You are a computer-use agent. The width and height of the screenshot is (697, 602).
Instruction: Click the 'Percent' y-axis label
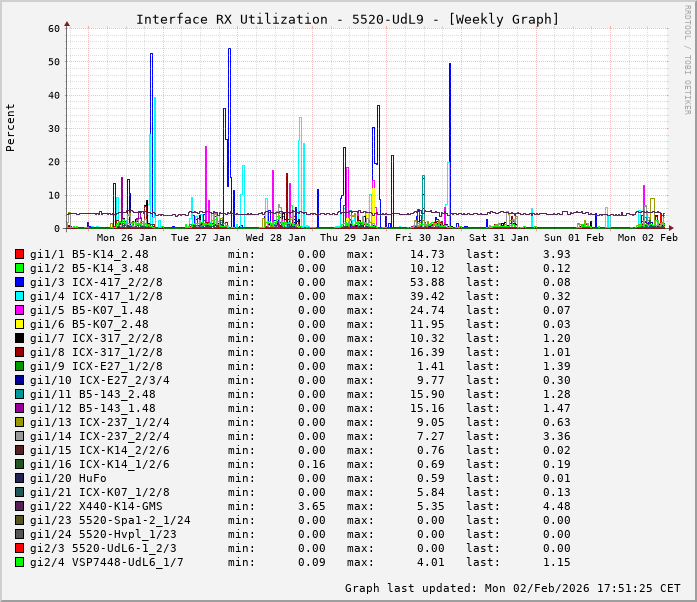pyautogui.click(x=10, y=128)
